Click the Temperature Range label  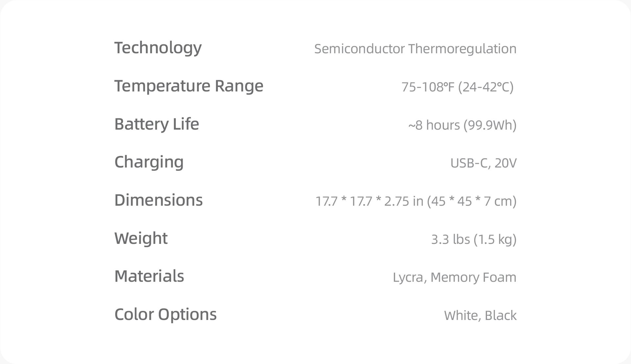pos(189,86)
